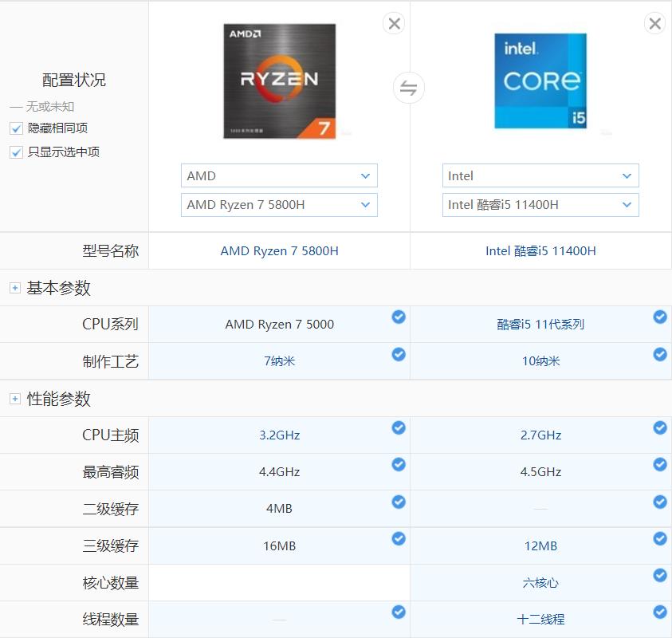Click the badge beside 10纳米 on Intel side
Screen dimensions: 672x638
coord(660,354)
